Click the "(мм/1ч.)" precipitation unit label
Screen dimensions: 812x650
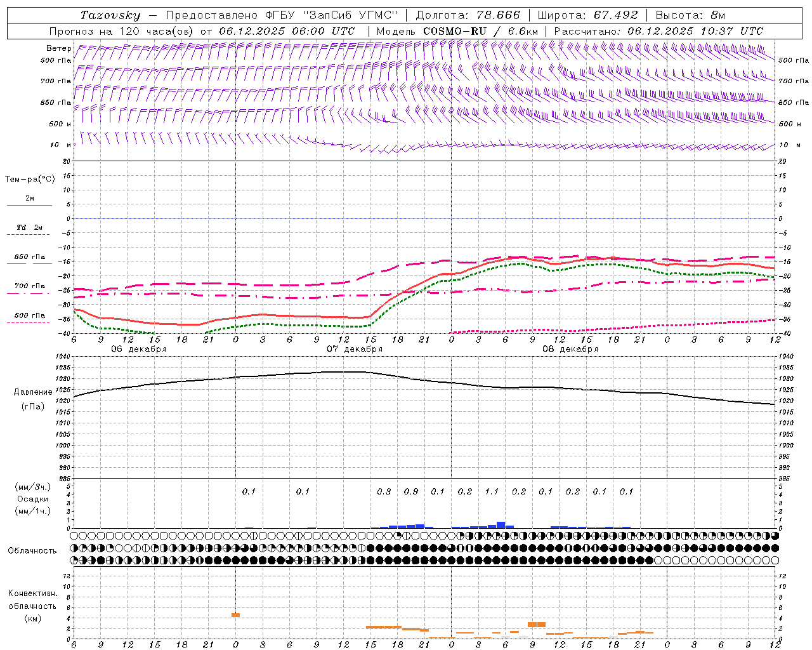tap(32, 511)
